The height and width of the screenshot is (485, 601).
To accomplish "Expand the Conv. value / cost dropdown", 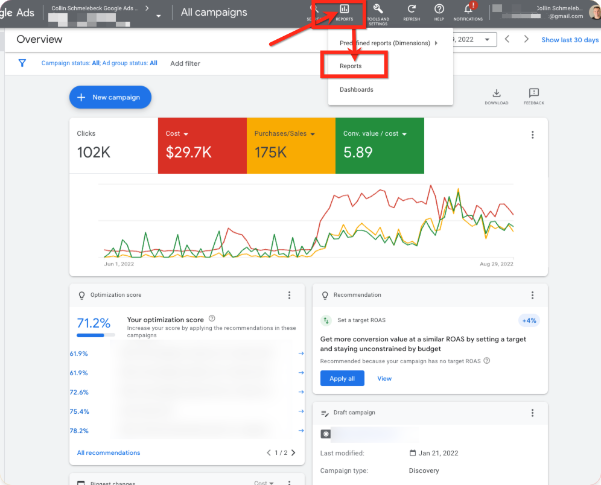I will pos(404,134).
